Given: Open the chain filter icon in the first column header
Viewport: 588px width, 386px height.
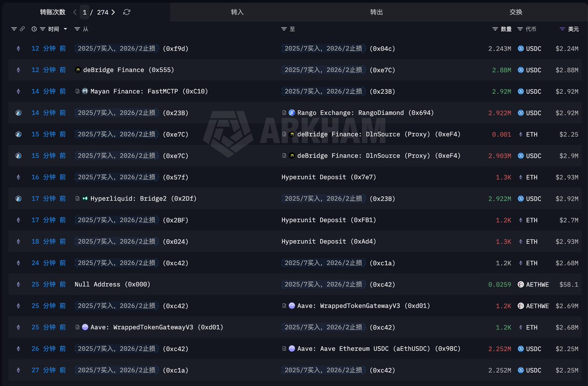Looking at the screenshot, I should (14, 29).
